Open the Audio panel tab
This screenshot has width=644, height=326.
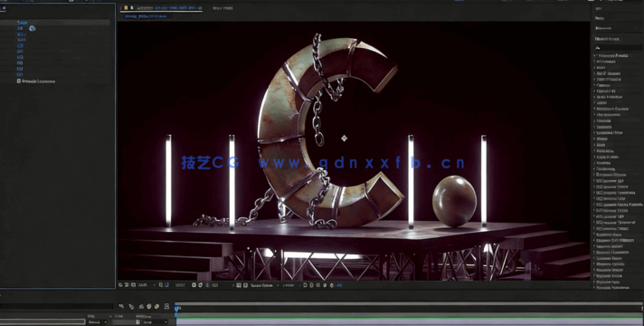[600, 18]
